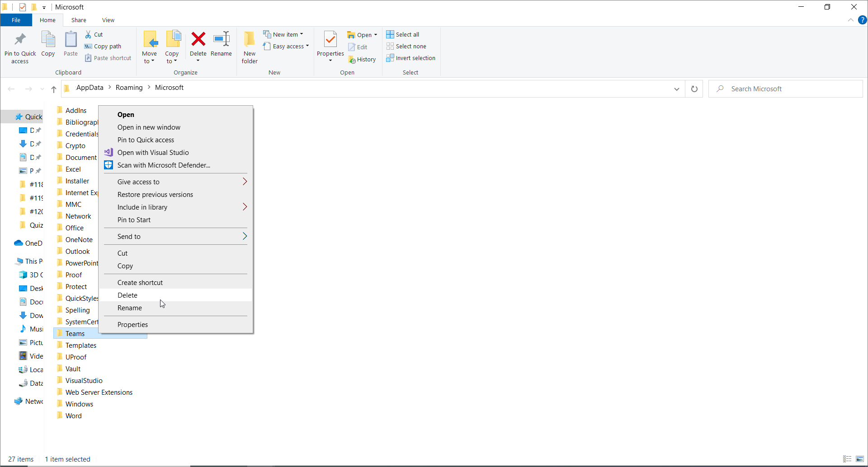Image resolution: width=868 pixels, height=467 pixels.
Task: Open the address bar history dropdown
Action: pyautogui.click(x=676, y=89)
